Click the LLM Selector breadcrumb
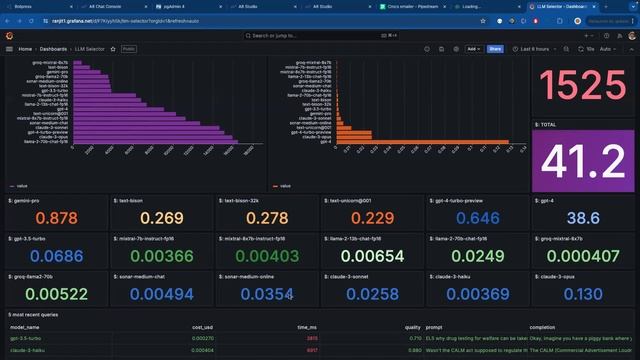 [89, 49]
